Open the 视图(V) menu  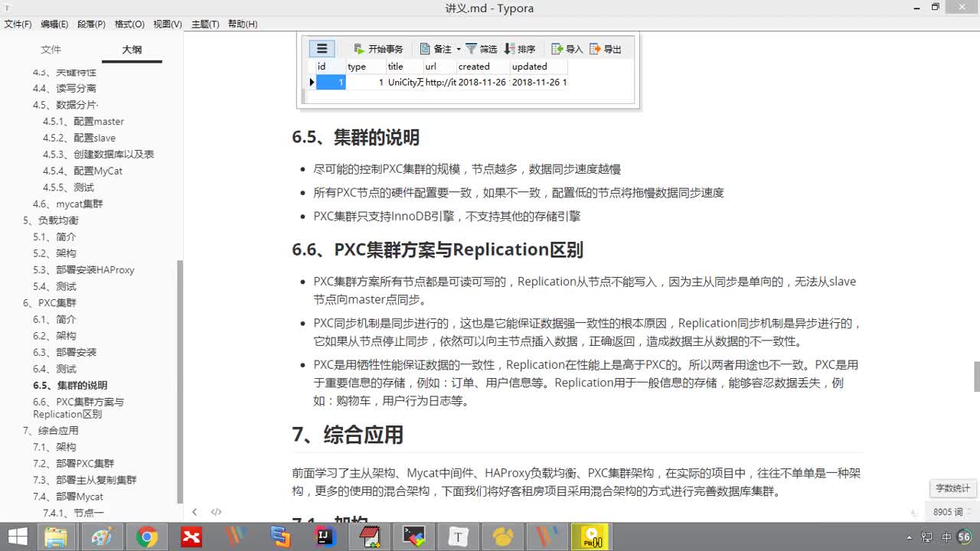pyautogui.click(x=168, y=24)
